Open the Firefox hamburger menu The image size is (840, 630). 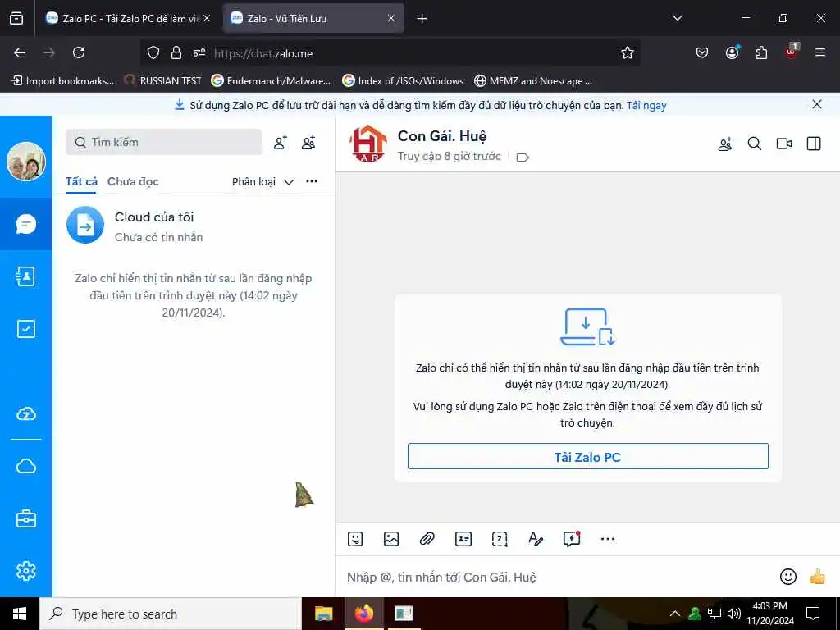[819, 52]
